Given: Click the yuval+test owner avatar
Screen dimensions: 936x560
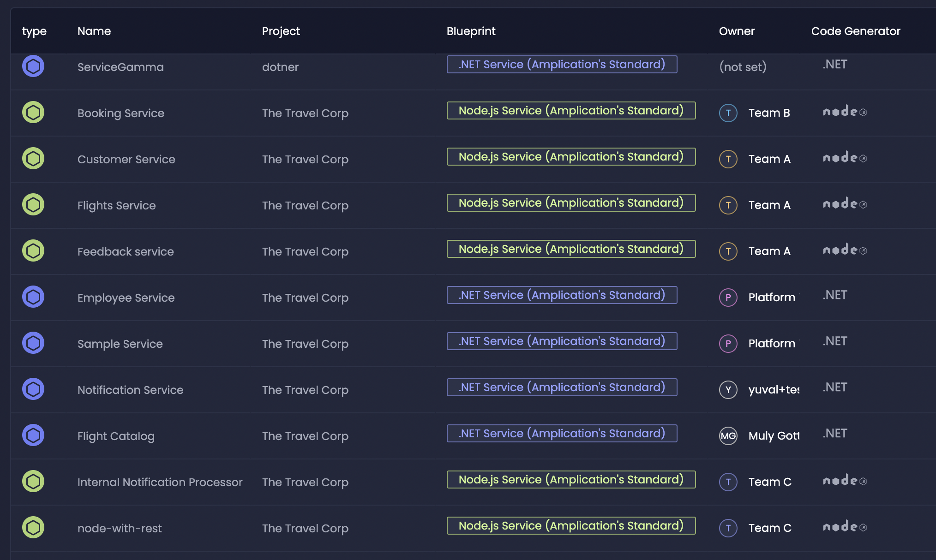Looking at the screenshot, I should click(x=728, y=390).
